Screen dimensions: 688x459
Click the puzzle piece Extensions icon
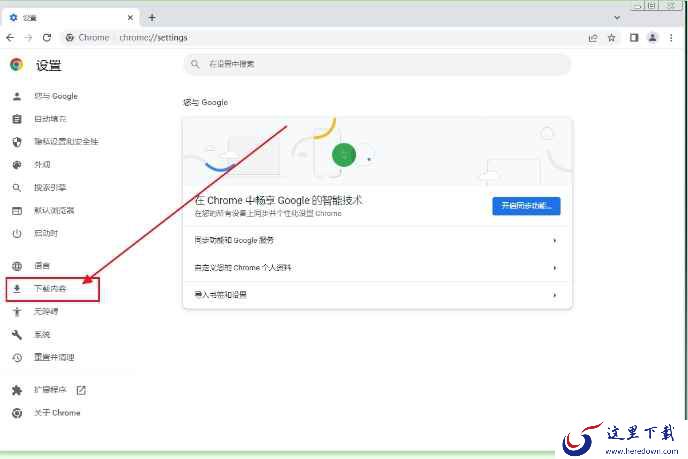click(x=17, y=390)
